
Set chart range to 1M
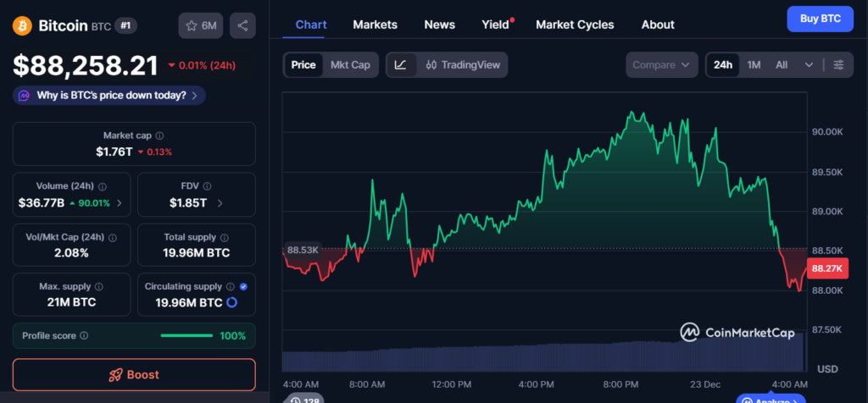point(754,64)
